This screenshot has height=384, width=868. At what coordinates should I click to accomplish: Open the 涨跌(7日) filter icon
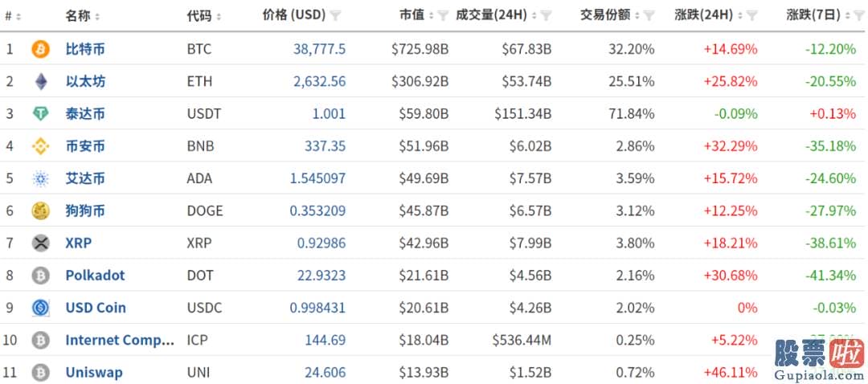point(859,15)
